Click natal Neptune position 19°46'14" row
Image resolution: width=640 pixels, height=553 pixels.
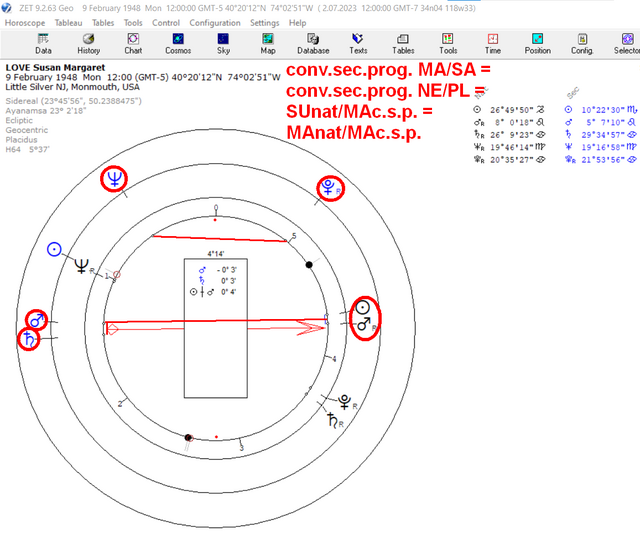509,147
